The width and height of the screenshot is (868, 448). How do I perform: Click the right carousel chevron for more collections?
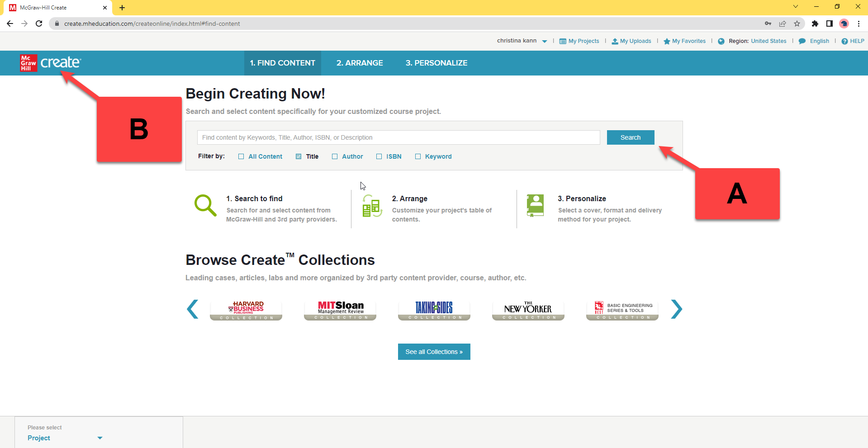[676, 309]
